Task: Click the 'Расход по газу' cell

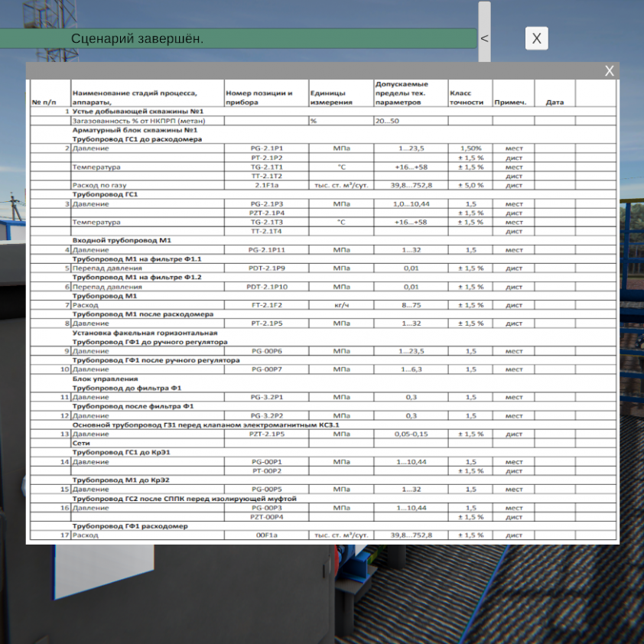Action: (x=99, y=185)
